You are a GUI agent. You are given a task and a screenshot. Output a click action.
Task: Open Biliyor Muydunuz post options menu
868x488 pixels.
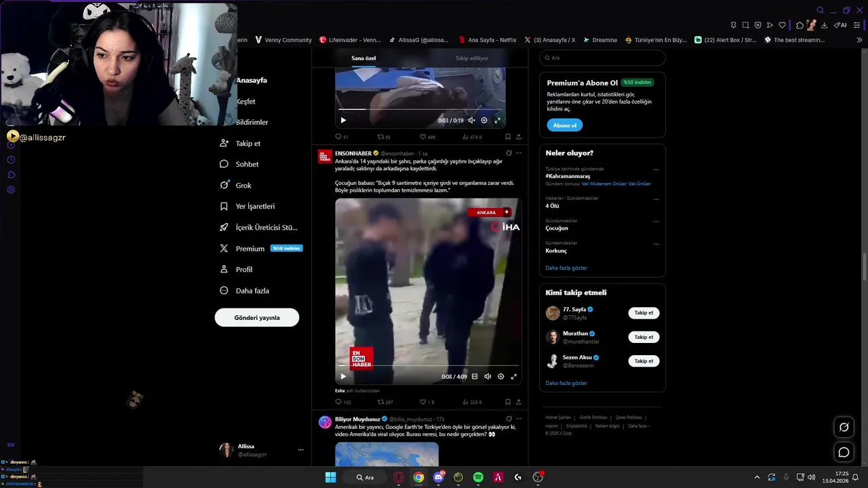(519, 419)
